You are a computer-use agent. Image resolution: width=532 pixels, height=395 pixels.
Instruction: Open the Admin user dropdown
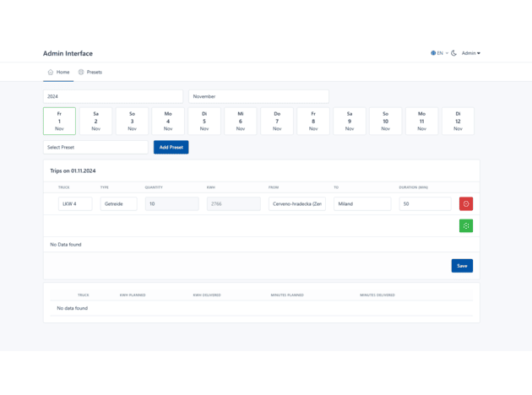point(471,53)
